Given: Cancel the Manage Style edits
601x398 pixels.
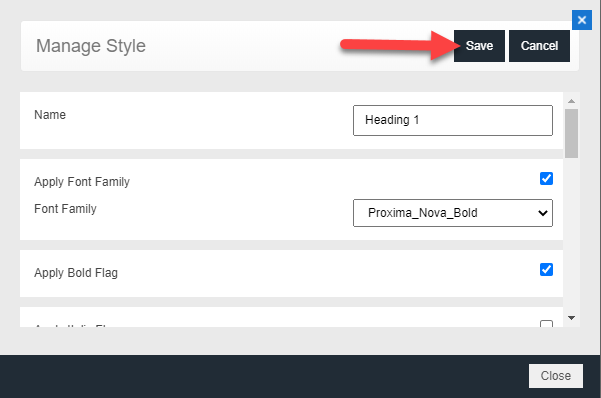Looking at the screenshot, I should [539, 46].
